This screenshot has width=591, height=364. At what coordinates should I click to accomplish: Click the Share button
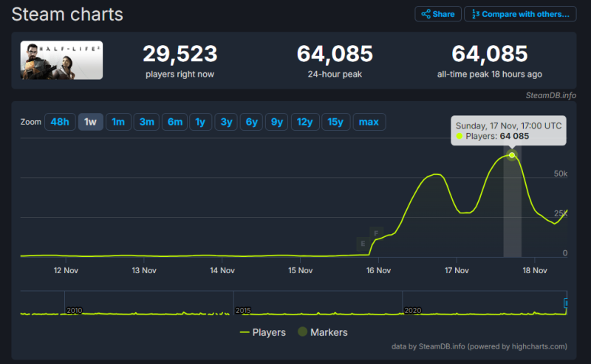(438, 14)
